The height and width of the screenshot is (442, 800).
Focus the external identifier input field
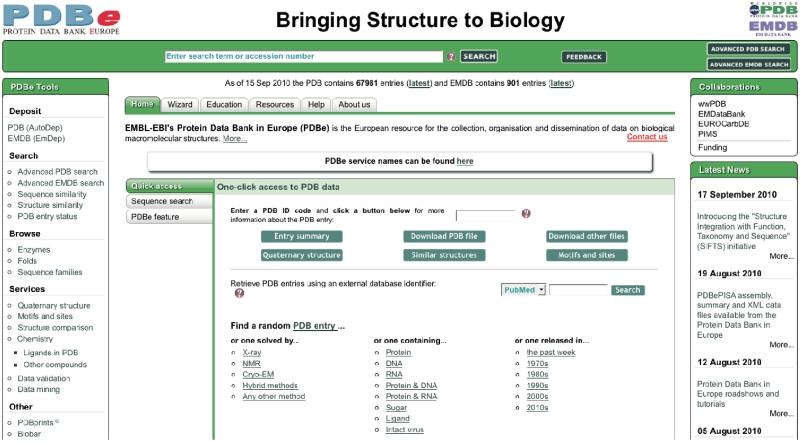point(579,290)
